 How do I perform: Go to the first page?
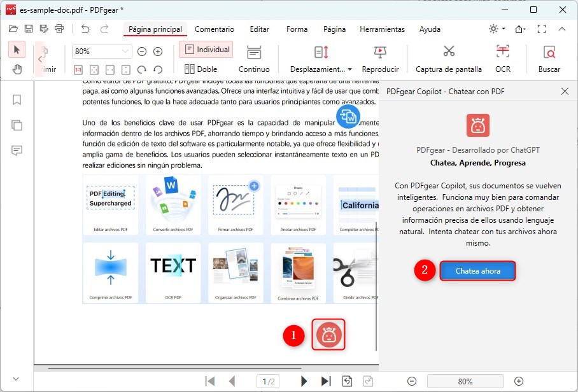pyautogui.click(x=209, y=381)
